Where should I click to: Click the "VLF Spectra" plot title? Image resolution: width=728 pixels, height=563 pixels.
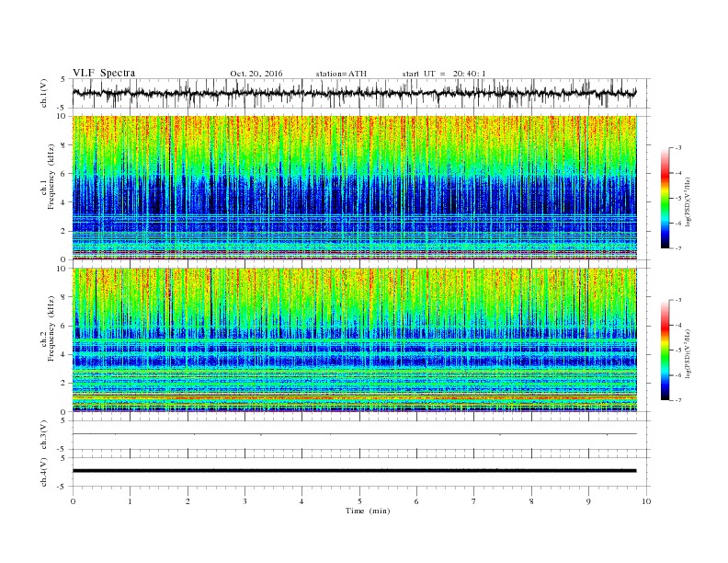pyautogui.click(x=104, y=73)
